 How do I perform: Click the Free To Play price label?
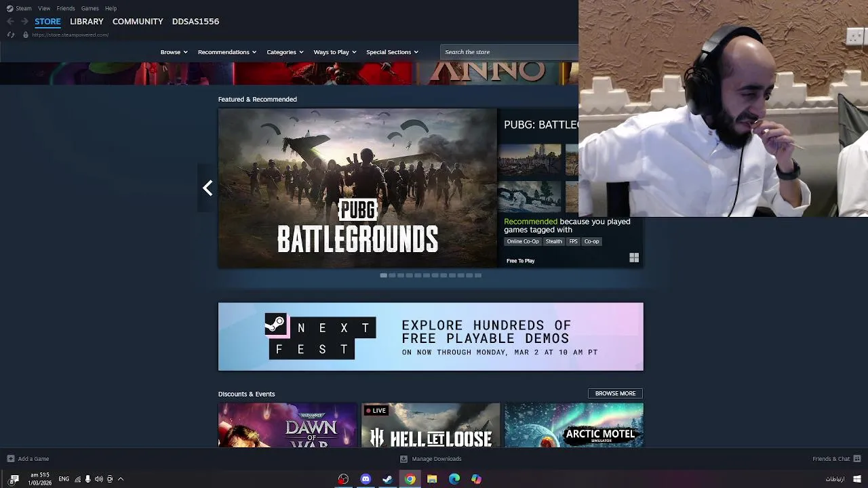[520, 261]
